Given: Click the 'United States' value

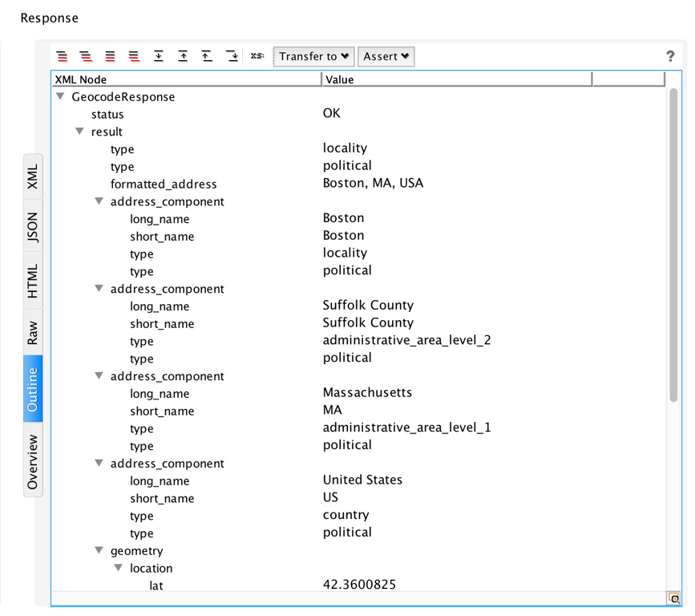Looking at the screenshot, I should coord(362,480).
